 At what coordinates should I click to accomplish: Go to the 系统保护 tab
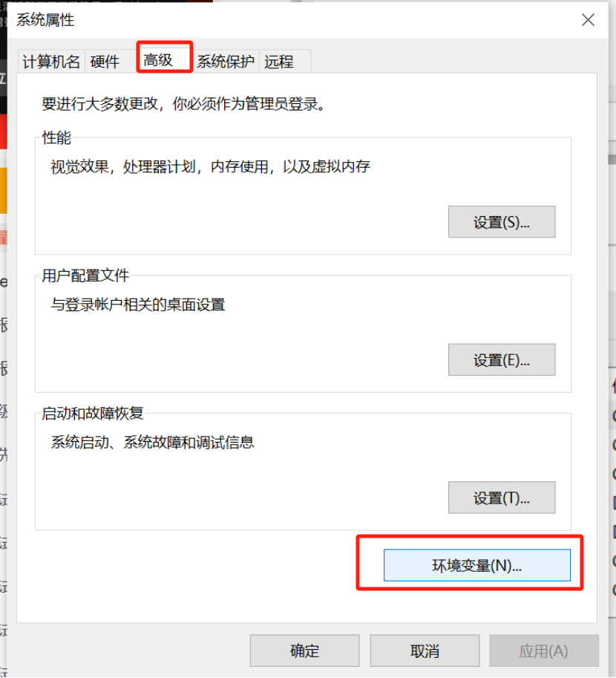tap(226, 62)
